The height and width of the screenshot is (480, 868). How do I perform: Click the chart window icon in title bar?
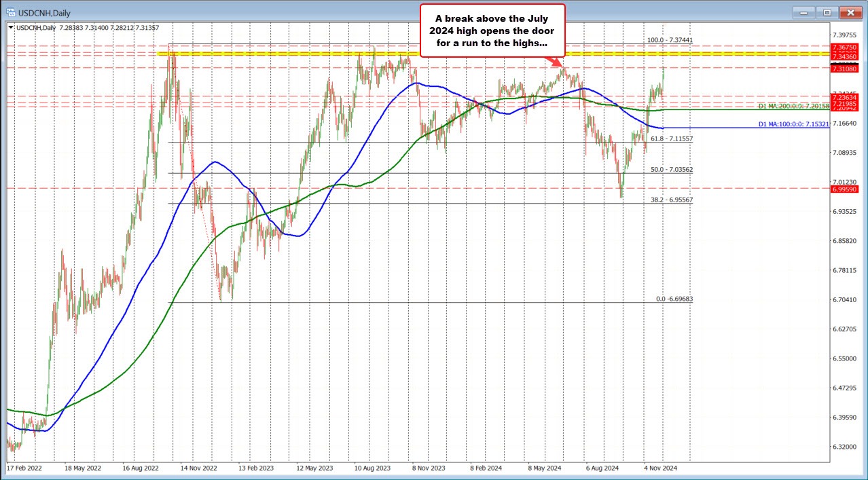tap(12, 11)
